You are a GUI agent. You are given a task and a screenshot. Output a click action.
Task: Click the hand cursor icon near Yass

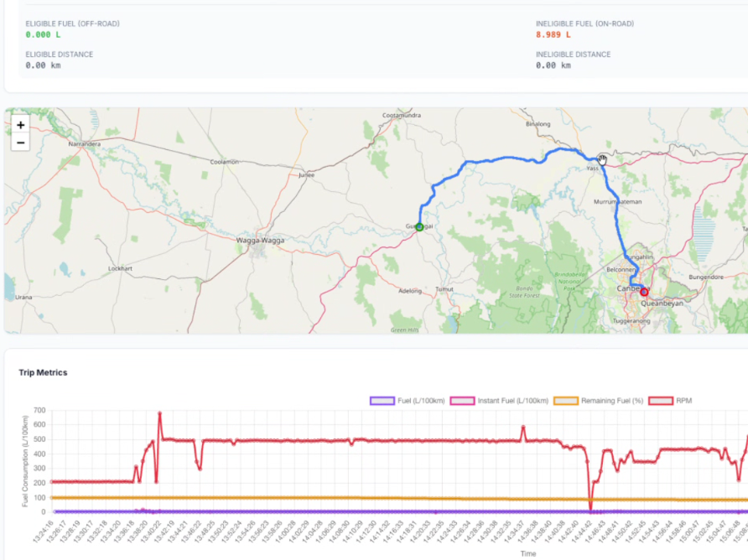(x=602, y=159)
